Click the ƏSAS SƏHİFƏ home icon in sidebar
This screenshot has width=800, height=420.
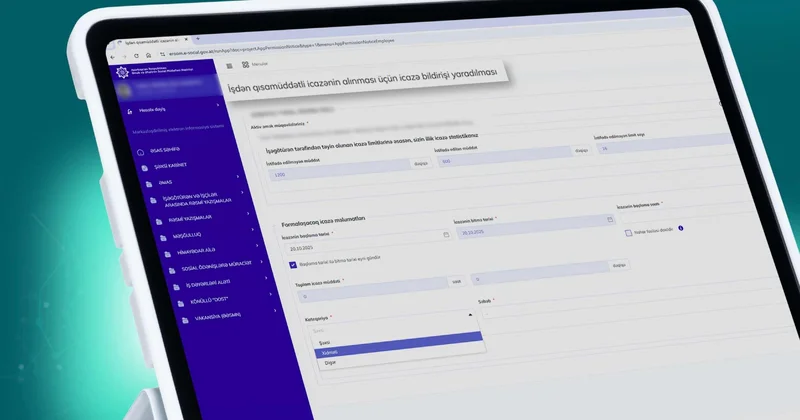pos(140,152)
